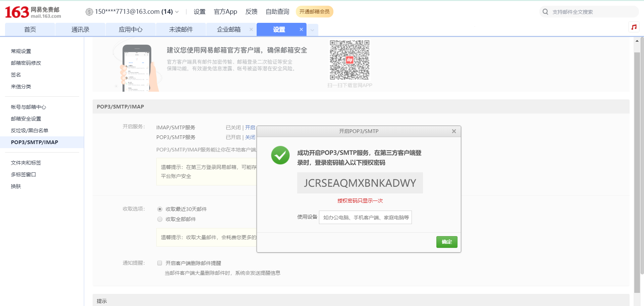644x306 pixels.
Task: Click 关闭 link for POP3/SMTP service
Action: (250, 137)
